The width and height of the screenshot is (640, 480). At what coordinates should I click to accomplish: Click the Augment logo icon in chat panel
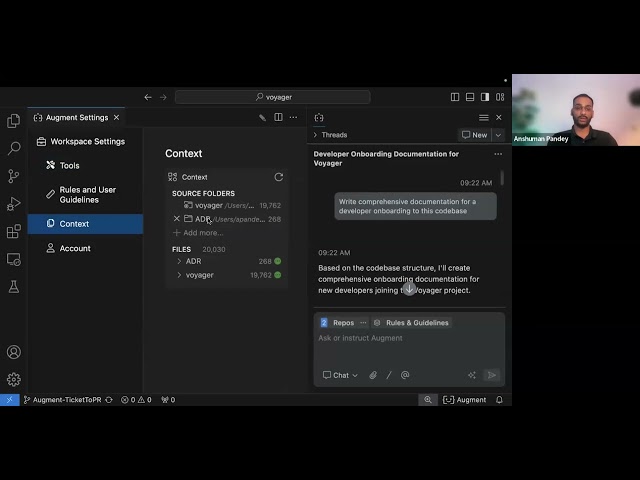(319, 118)
